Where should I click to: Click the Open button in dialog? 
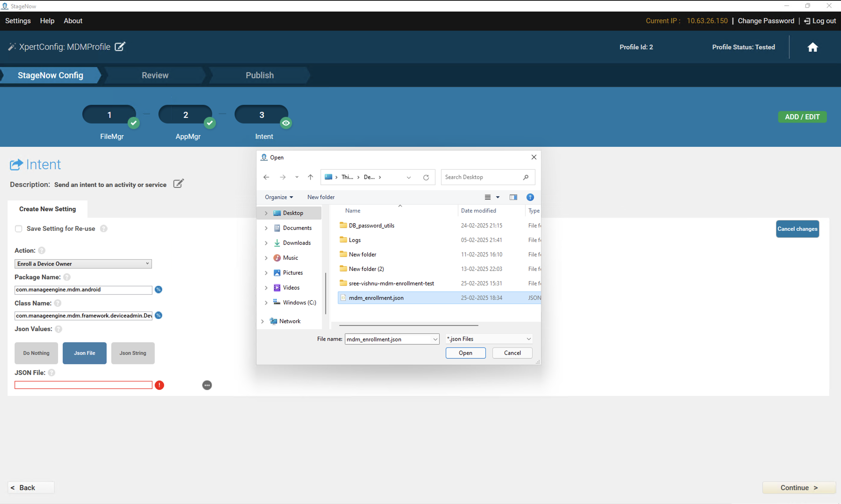click(465, 353)
